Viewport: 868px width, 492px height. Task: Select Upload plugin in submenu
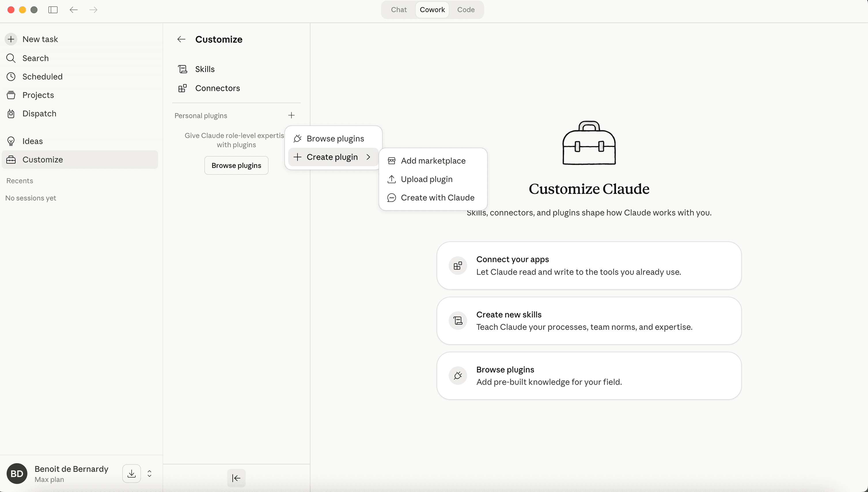433,179
